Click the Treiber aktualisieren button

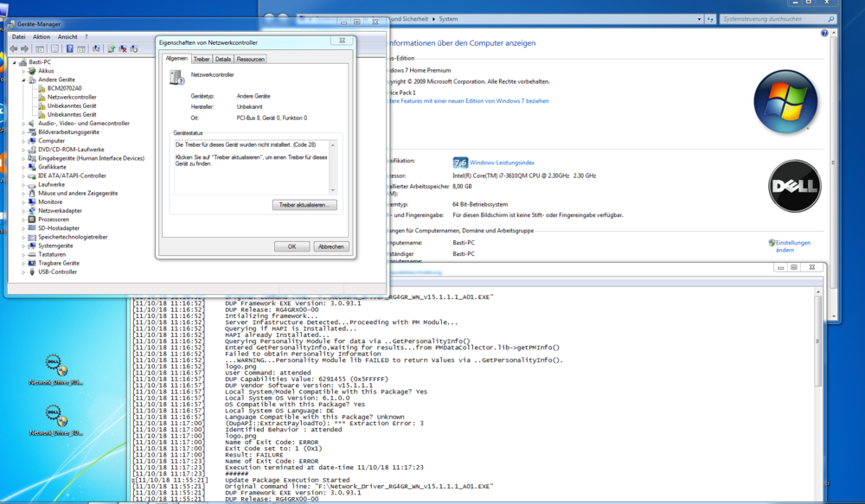[x=304, y=205]
